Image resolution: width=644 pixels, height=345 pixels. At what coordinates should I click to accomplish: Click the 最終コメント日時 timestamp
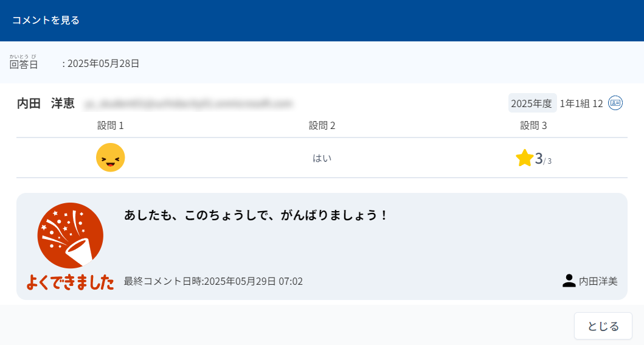(213, 281)
